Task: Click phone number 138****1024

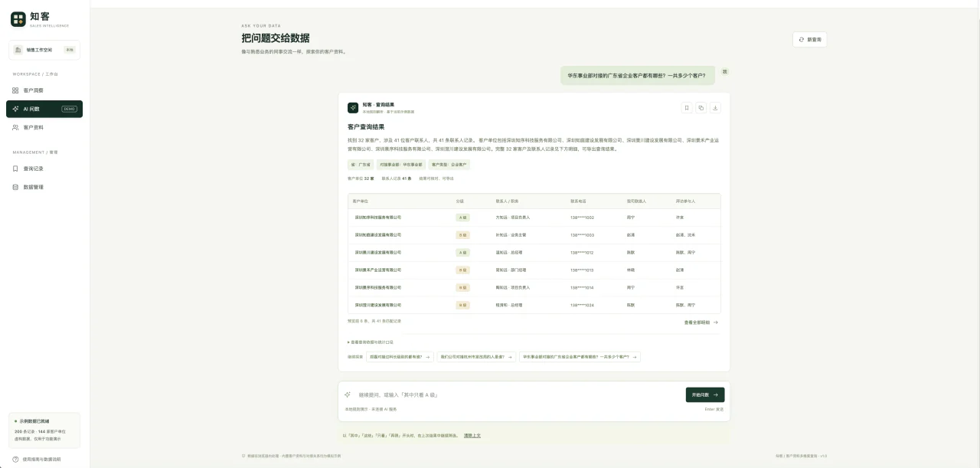Action: click(x=582, y=305)
